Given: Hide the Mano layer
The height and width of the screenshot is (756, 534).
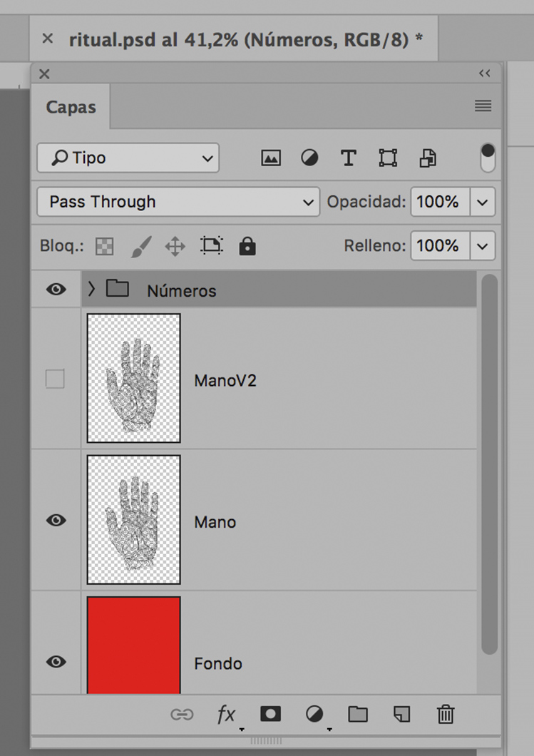Looking at the screenshot, I should [56, 521].
